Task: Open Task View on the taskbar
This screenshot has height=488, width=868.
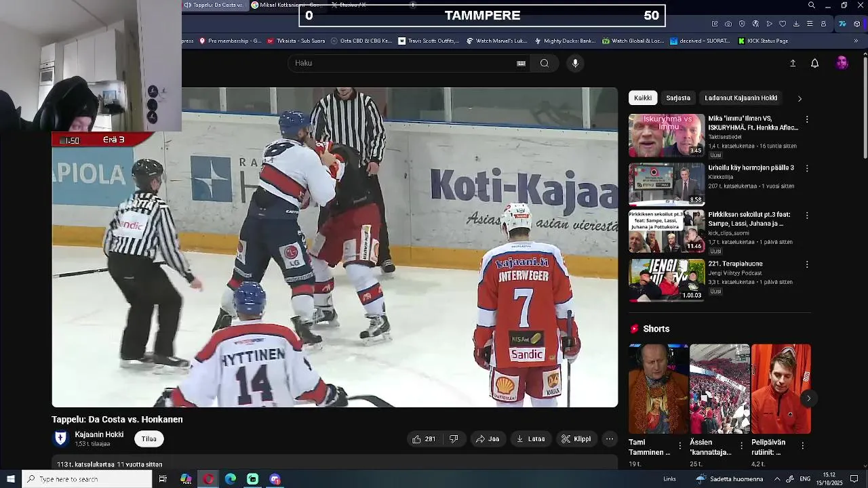Action: click(x=163, y=479)
